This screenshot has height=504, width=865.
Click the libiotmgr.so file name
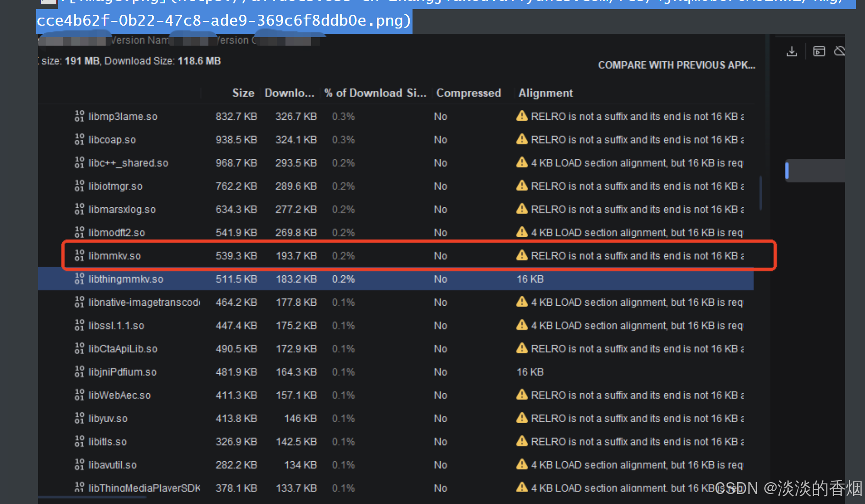pyautogui.click(x=116, y=186)
